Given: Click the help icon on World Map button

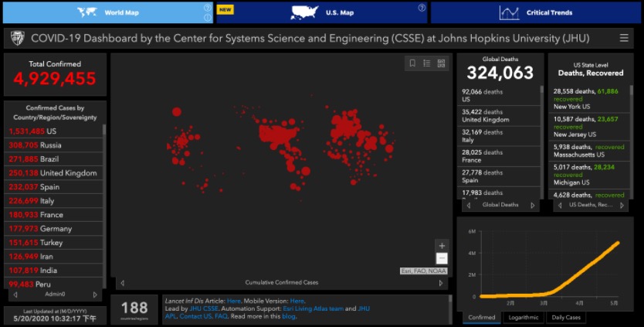Looking at the screenshot, I should (x=207, y=8).
